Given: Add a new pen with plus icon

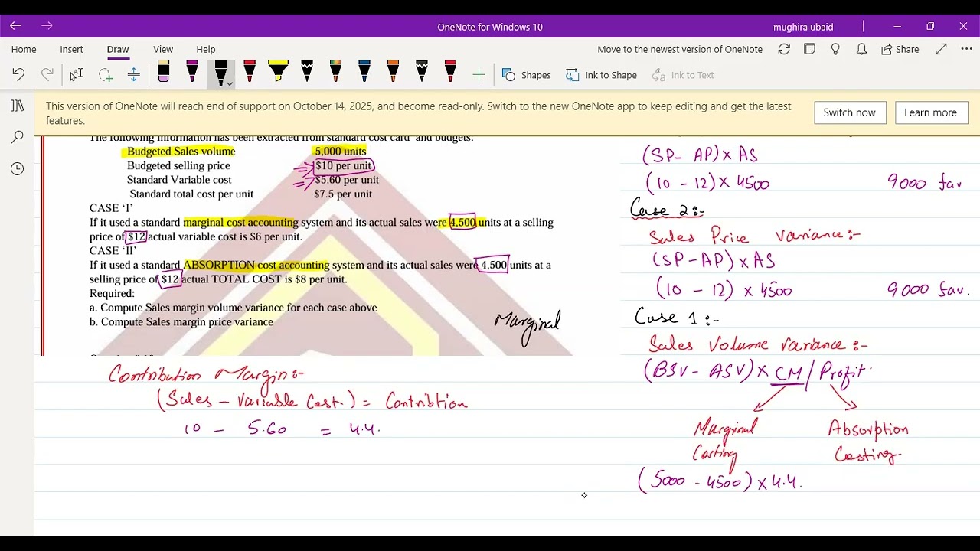Looking at the screenshot, I should click(479, 75).
